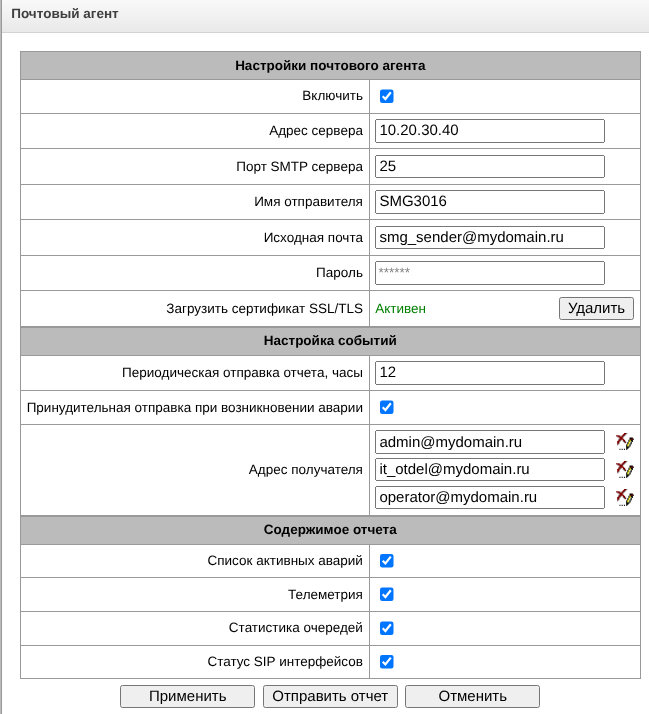This screenshot has height=714, width=649.
Task: Toggle Статус SIP интерфейсов checkbox
Action: 387,661
